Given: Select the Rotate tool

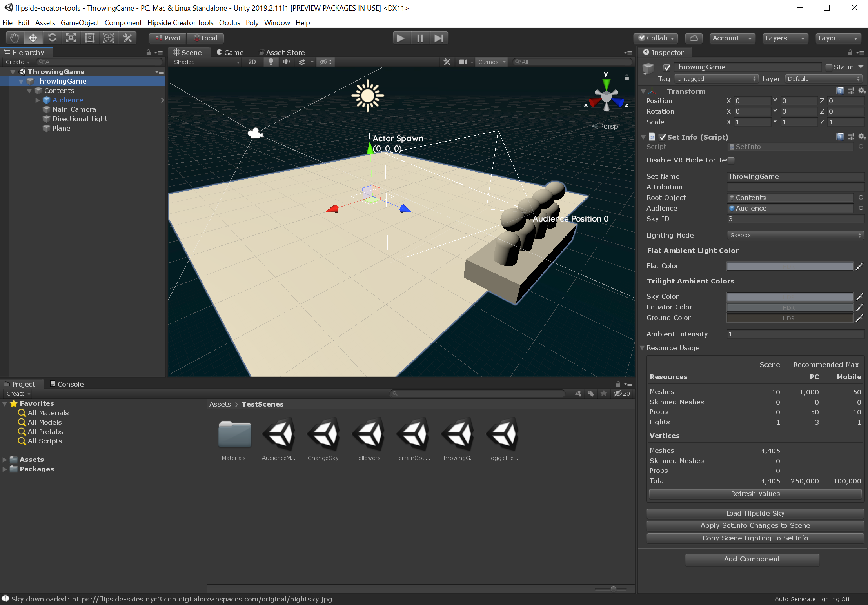Looking at the screenshot, I should [x=52, y=38].
